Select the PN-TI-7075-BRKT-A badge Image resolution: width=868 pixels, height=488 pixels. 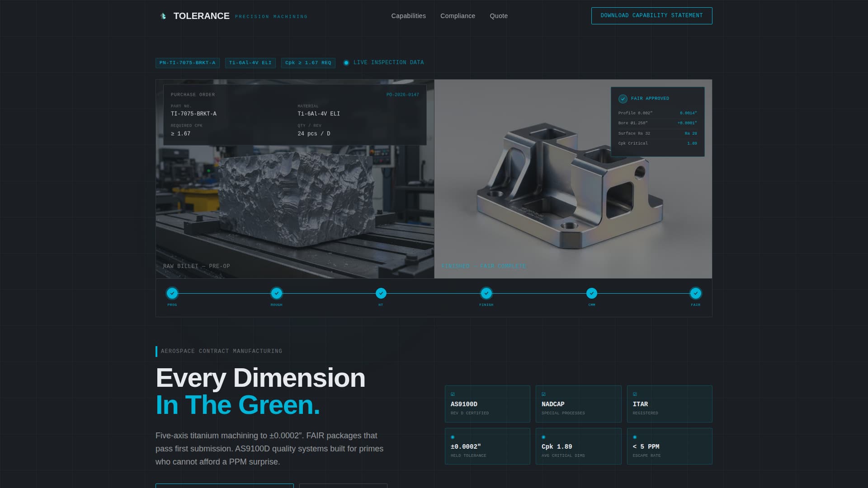tap(187, 63)
